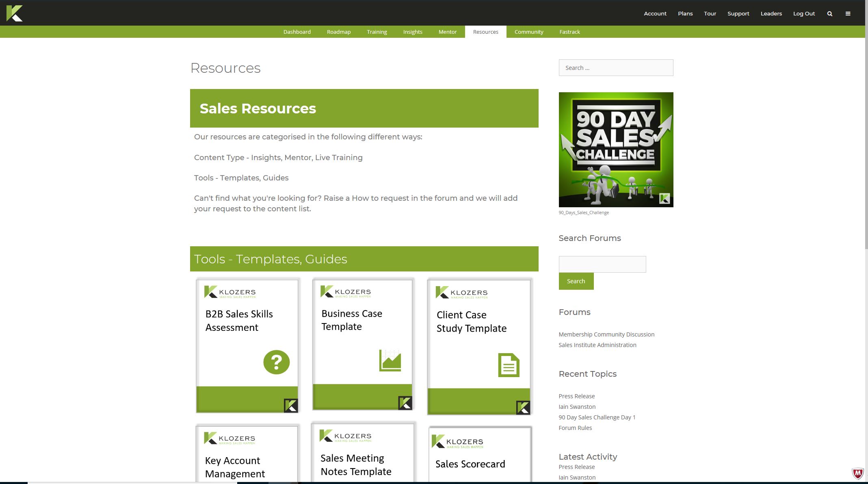868x484 pixels.
Task: Click K badge on Business Case Template card
Action: [x=405, y=403]
